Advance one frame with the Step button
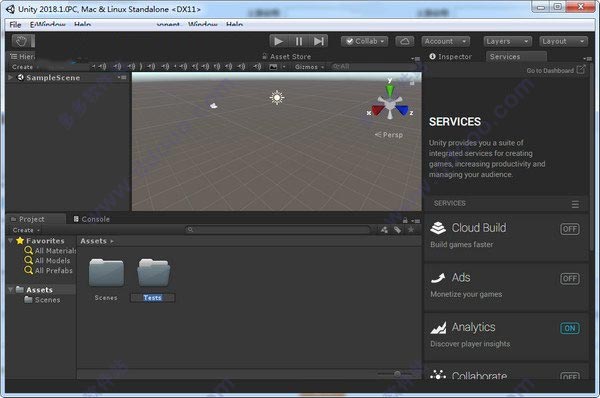The image size is (600, 398). tap(318, 41)
